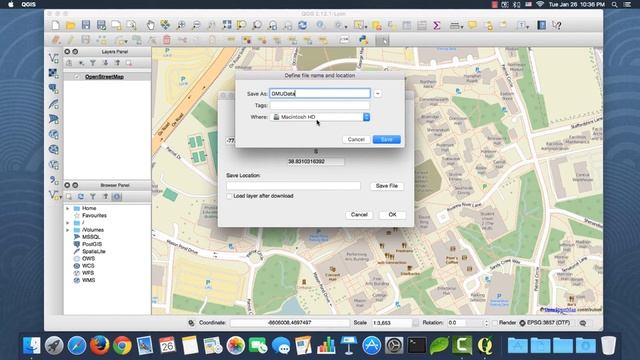Image resolution: width=640 pixels, height=360 pixels.
Task: Select WMS in the Browser Panel
Action: pos(89,280)
